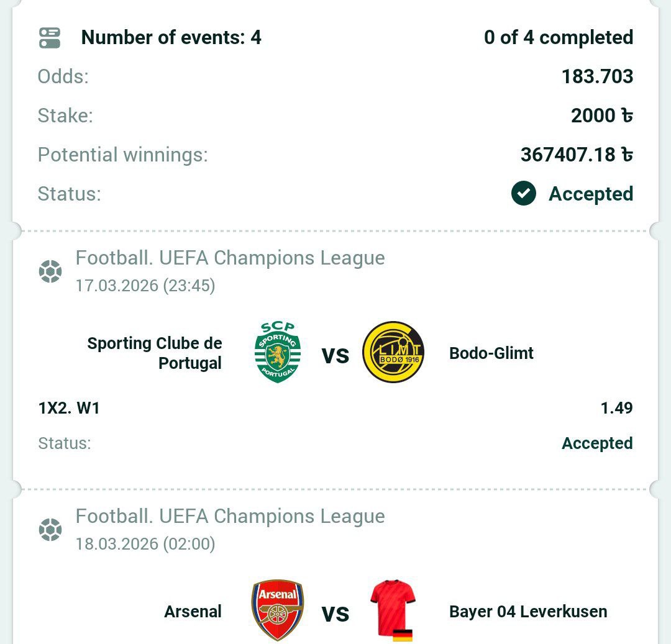Screen dimensions: 671x644
Task: Click the 17.03.2026 match date
Action: tap(145, 286)
